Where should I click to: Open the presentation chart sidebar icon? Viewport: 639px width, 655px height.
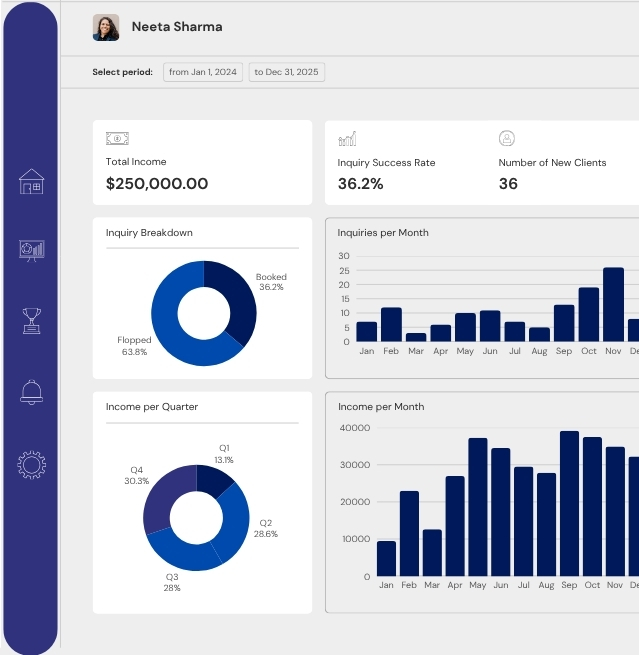[x=32, y=251]
